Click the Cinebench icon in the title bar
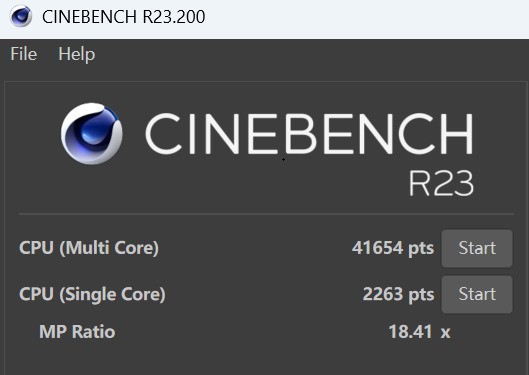Screen dimensions: 529x375 (21, 16)
